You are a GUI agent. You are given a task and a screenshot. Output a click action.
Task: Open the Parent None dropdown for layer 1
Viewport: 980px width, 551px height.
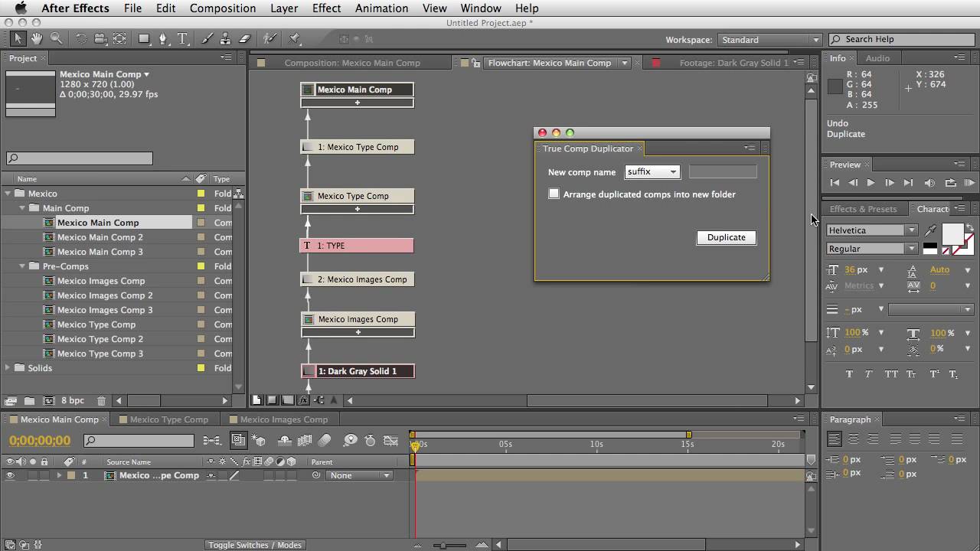(359, 475)
